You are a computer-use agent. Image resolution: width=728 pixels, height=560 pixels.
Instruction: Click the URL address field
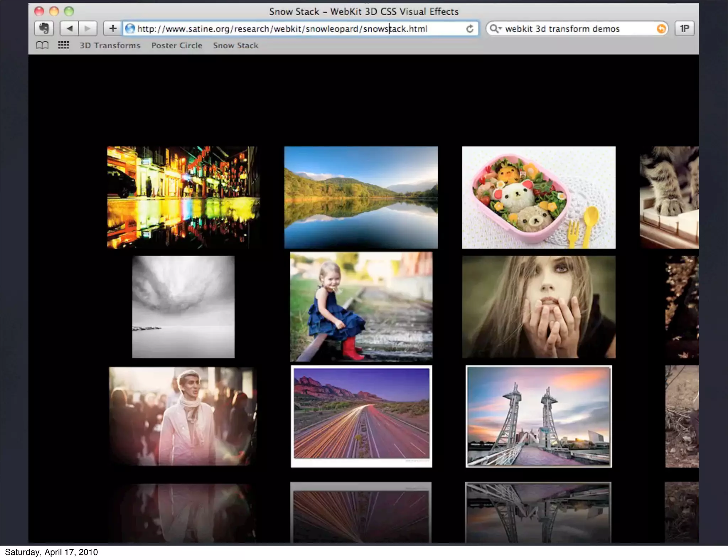coord(284,29)
